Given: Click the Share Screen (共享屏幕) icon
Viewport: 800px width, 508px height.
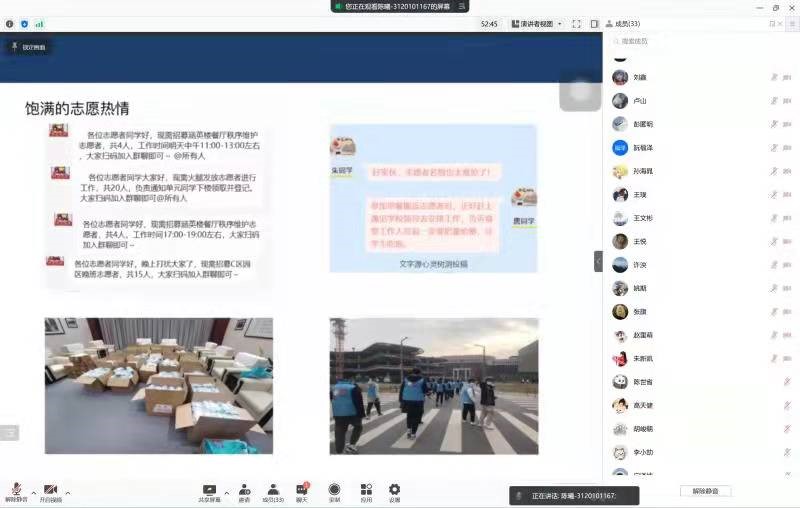Looking at the screenshot, I should [x=210, y=490].
